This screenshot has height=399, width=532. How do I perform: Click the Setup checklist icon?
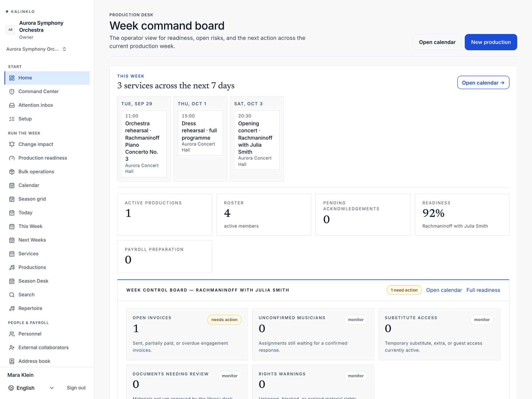point(12,119)
